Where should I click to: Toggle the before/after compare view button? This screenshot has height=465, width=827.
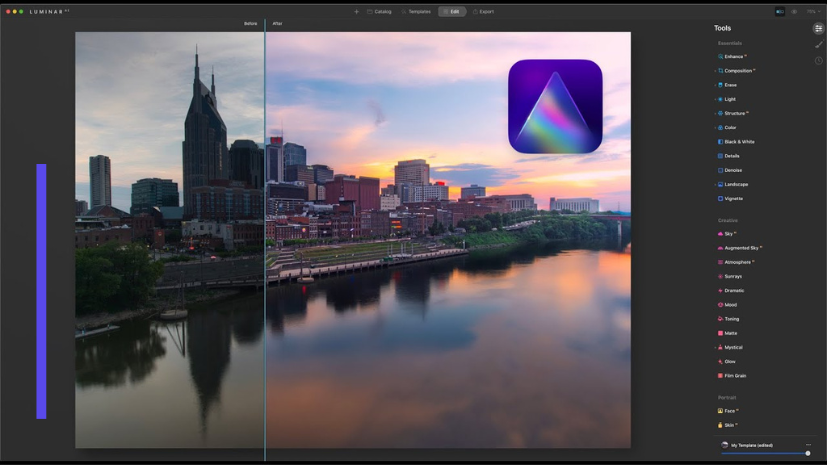780,12
